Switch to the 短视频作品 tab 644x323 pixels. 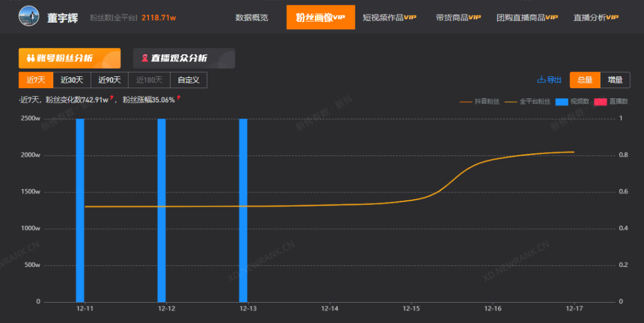click(389, 17)
